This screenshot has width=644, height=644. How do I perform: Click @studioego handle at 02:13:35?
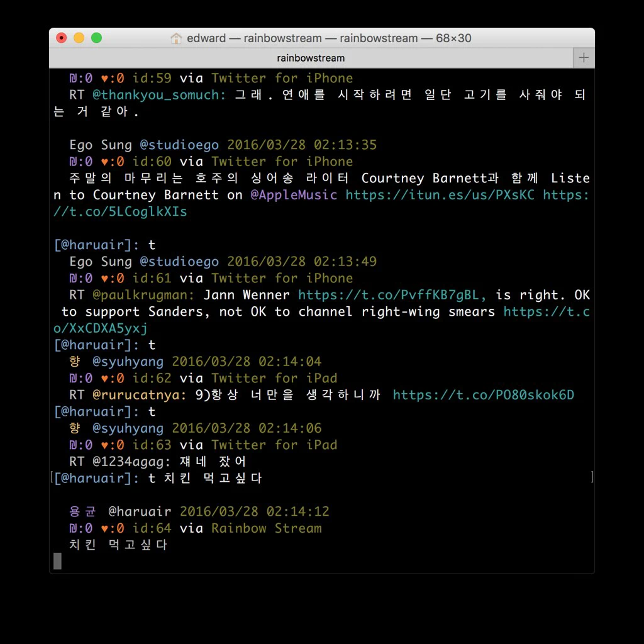point(179,145)
